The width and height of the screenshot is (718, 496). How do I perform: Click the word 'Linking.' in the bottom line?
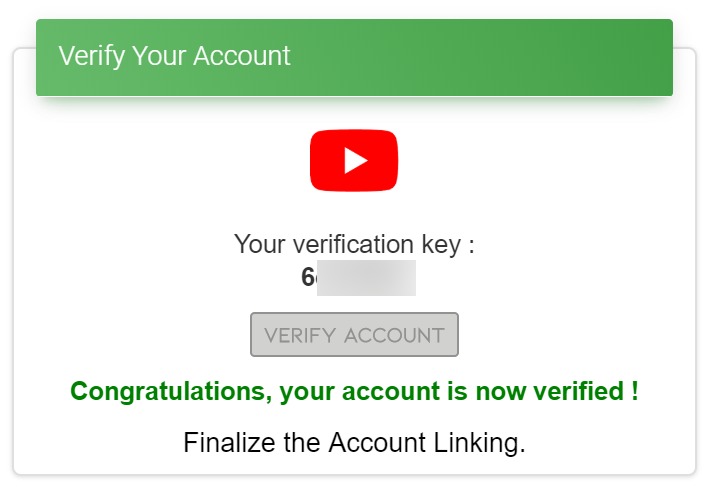(479, 443)
